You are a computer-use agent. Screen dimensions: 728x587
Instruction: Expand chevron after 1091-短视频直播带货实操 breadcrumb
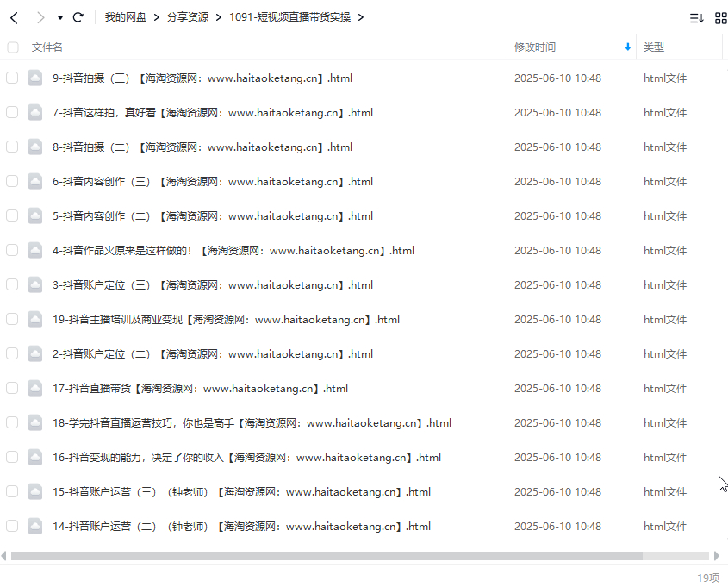click(x=361, y=17)
